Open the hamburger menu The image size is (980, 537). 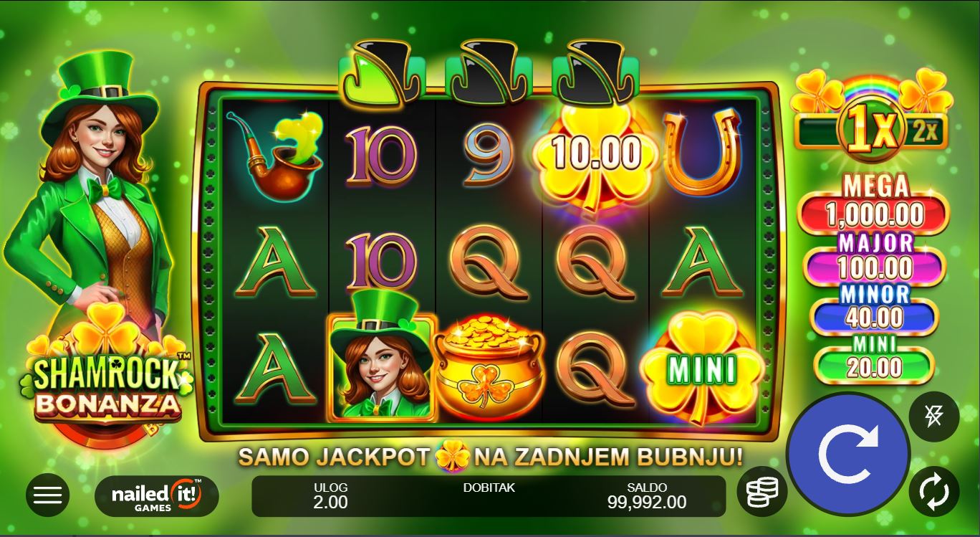click(48, 495)
